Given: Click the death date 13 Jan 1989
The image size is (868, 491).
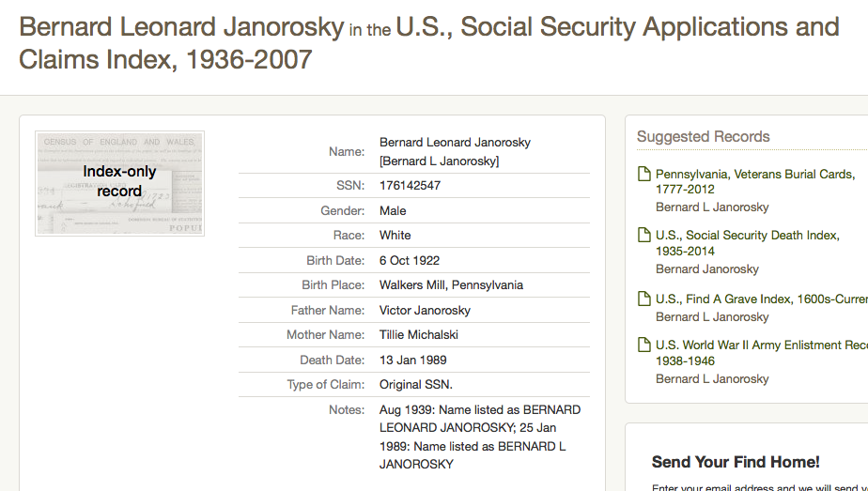Looking at the screenshot, I should pos(413,360).
